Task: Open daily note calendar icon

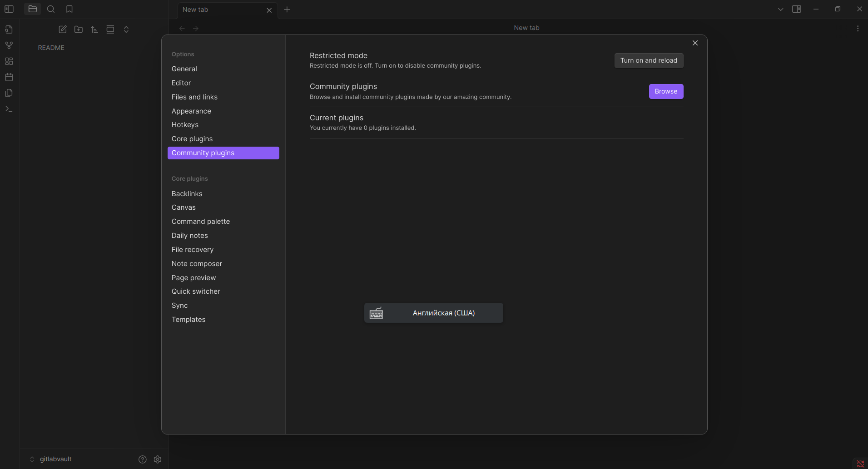Action: [9, 77]
